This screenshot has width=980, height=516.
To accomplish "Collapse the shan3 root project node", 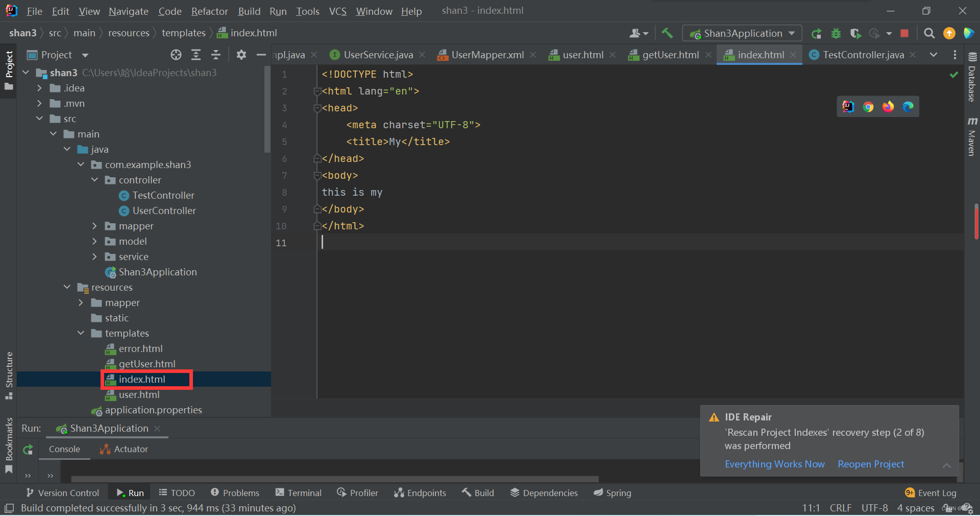I will [x=26, y=73].
